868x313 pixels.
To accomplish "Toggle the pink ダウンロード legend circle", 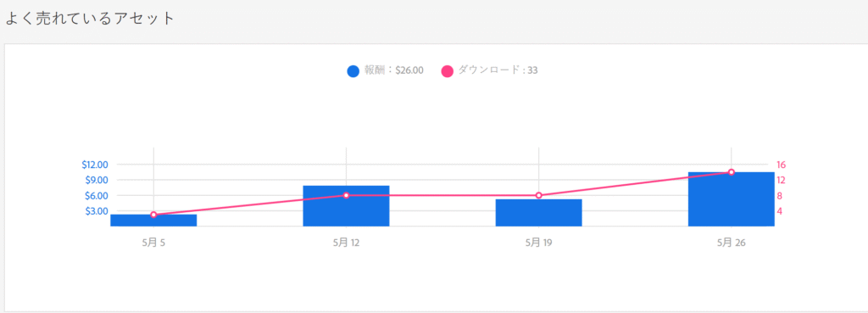I will (x=448, y=71).
